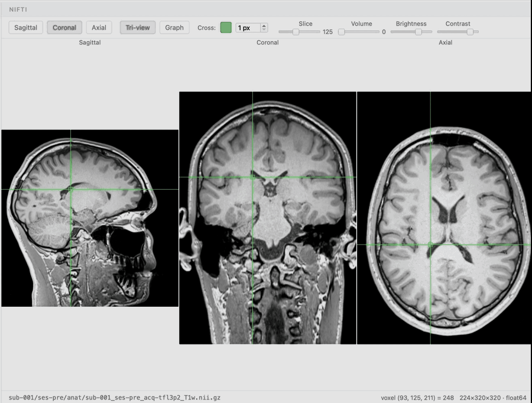This screenshot has width=532, height=403.
Task: Adjust the Contrast slider handle
Action: (x=470, y=32)
